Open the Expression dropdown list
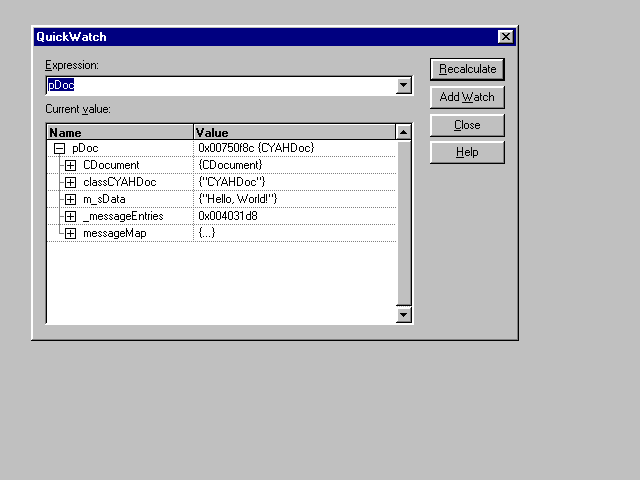Screen dimensions: 640x480 tap(404, 86)
